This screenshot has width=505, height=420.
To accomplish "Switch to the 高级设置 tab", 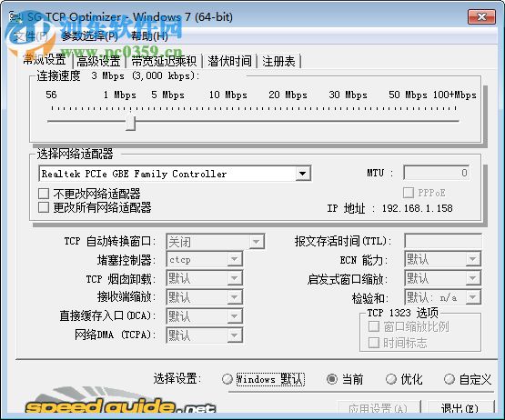I will 98,61.
